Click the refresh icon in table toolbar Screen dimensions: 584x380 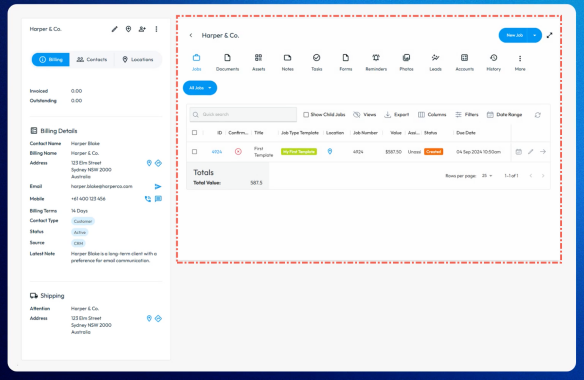tap(537, 115)
